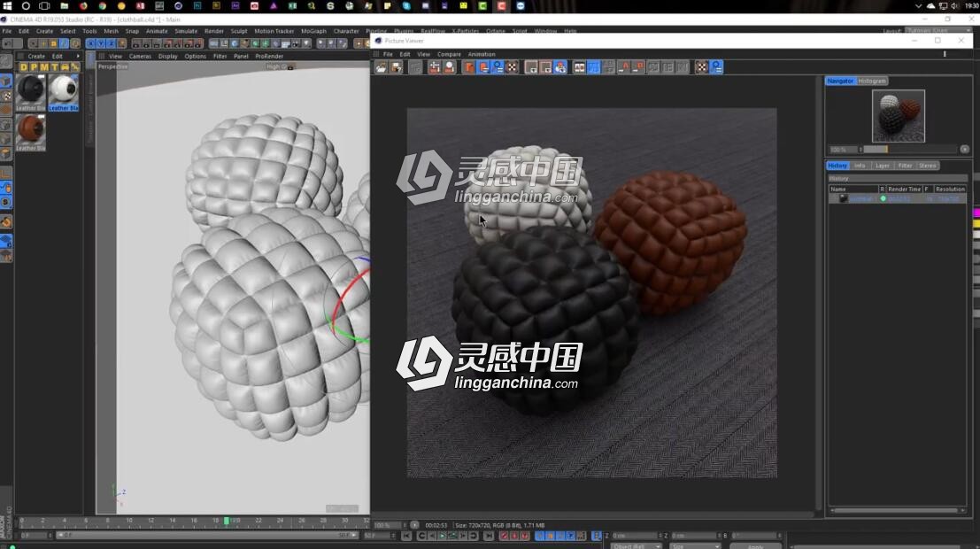Click the Apply button in Coordinates manager
980x549 pixels.
pos(755,545)
